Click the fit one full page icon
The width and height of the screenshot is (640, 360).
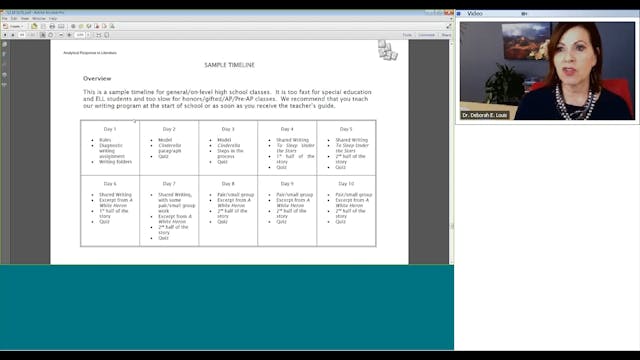pyautogui.click(x=107, y=35)
